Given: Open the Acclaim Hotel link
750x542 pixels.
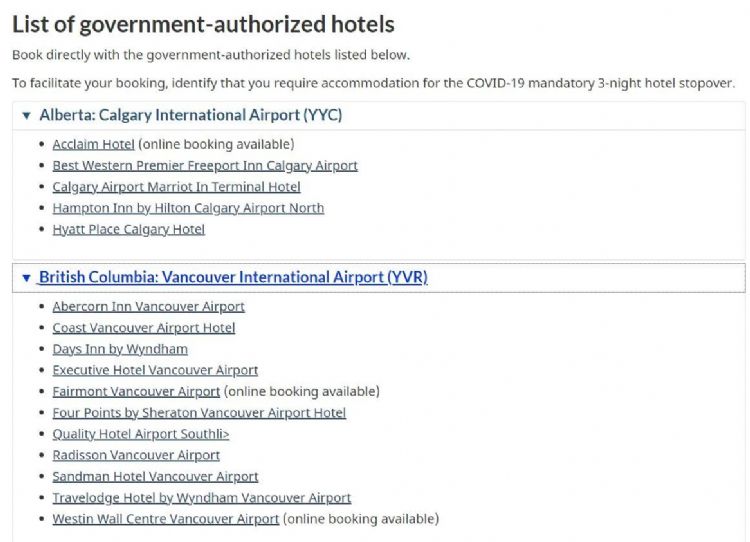Looking at the screenshot, I should (93, 144).
